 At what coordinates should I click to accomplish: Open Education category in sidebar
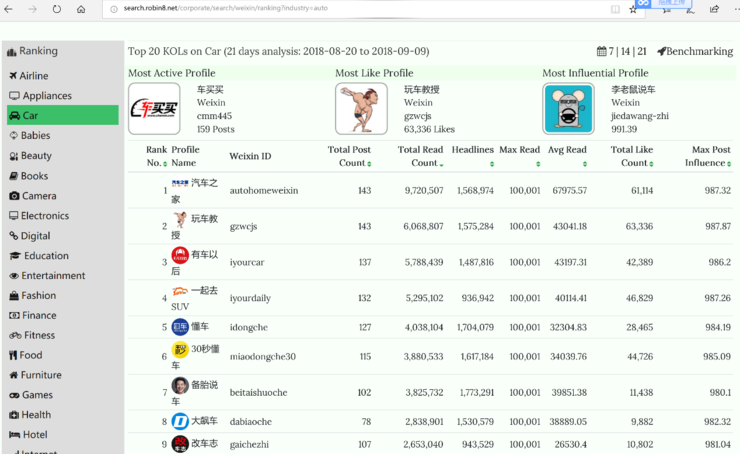point(39,256)
